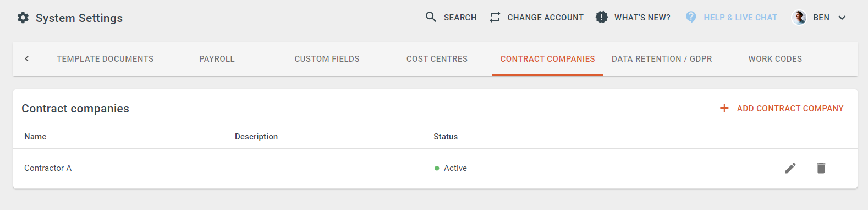Select the Custom Fields tab

327,59
